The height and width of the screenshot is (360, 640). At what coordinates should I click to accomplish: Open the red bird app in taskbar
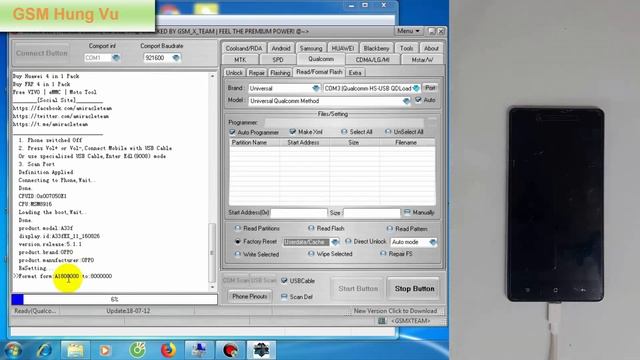(x=230, y=350)
